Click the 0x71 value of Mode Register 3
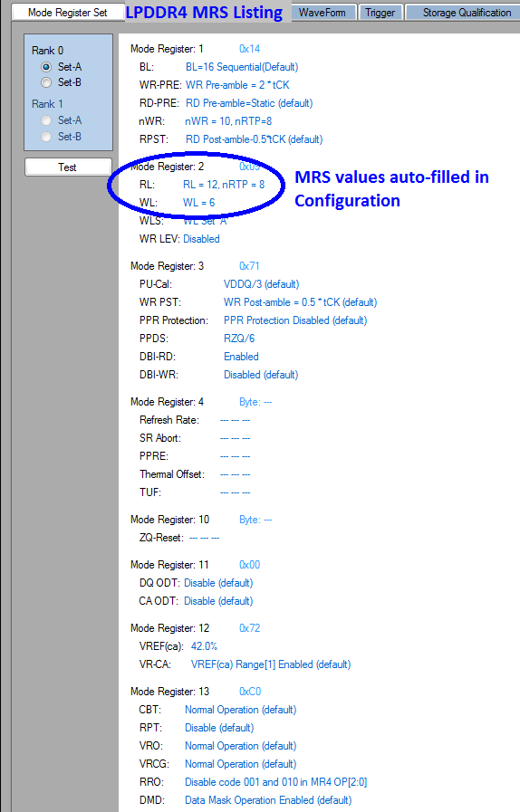Image resolution: width=520 pixels, height=812 pixels. pyautogui.click(x=249, y=265)
